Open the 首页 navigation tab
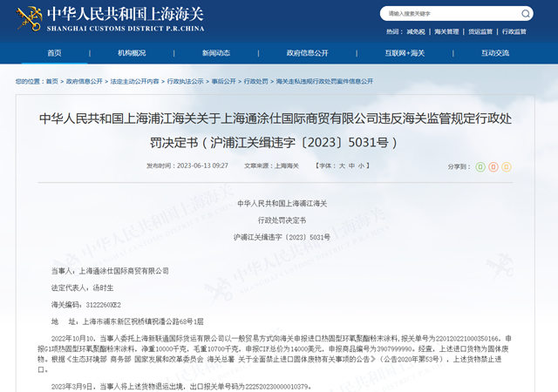This screenshot has width=558, height=392. click(x=54, y=53)
